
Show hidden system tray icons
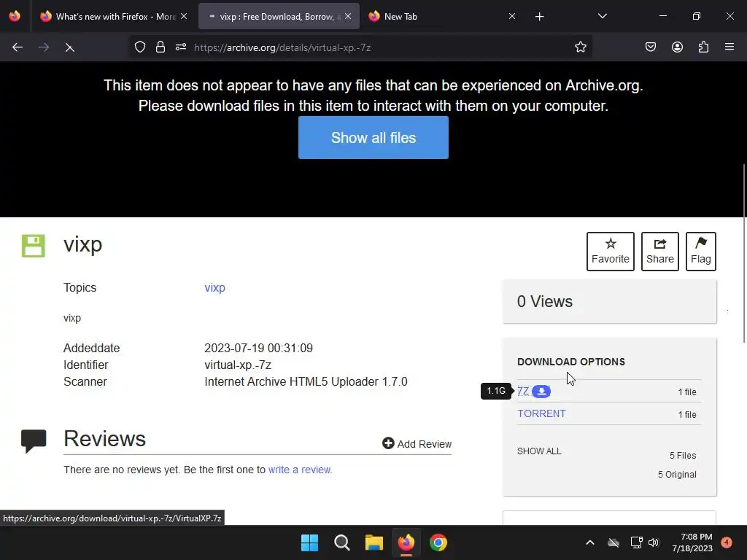[589, 542]
